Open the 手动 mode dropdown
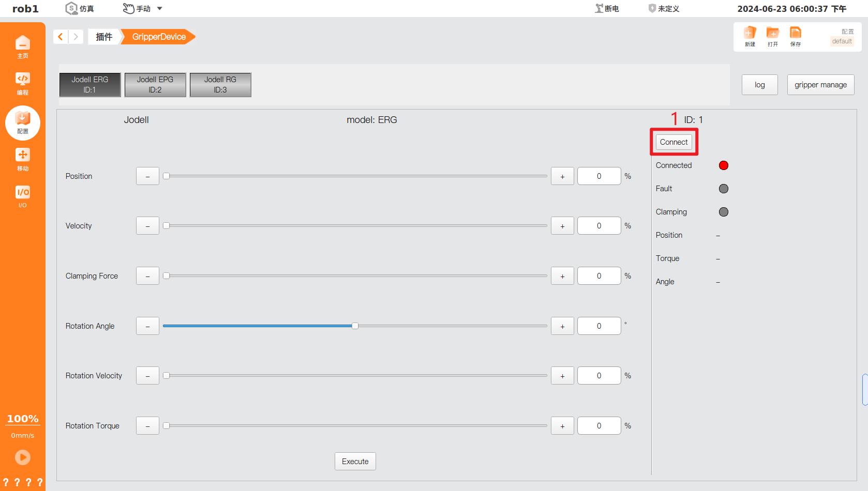 [x=142, y=8]
